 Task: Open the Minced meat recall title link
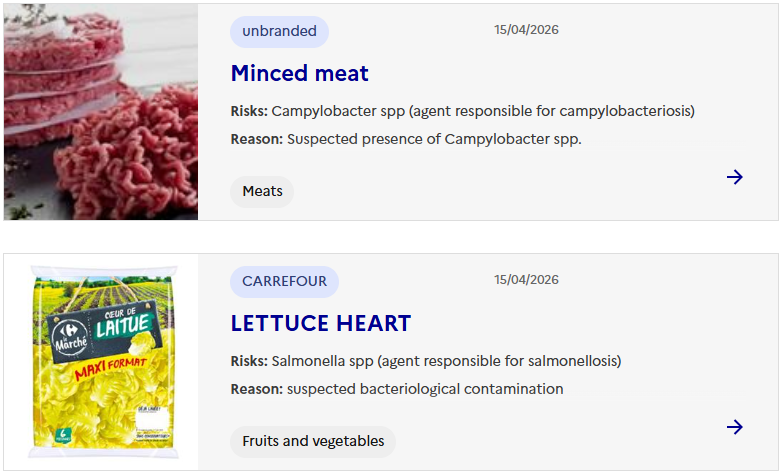click(x=299, y=73)
